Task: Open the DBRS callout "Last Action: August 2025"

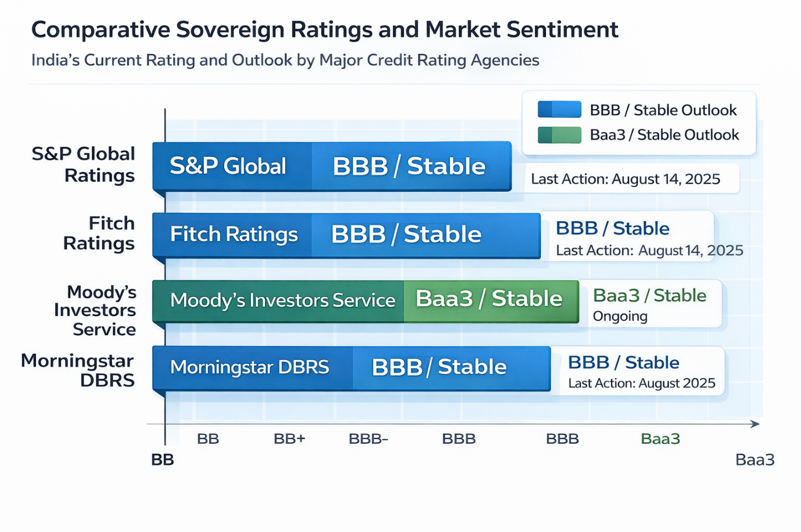Action: (x=641, y=372)
